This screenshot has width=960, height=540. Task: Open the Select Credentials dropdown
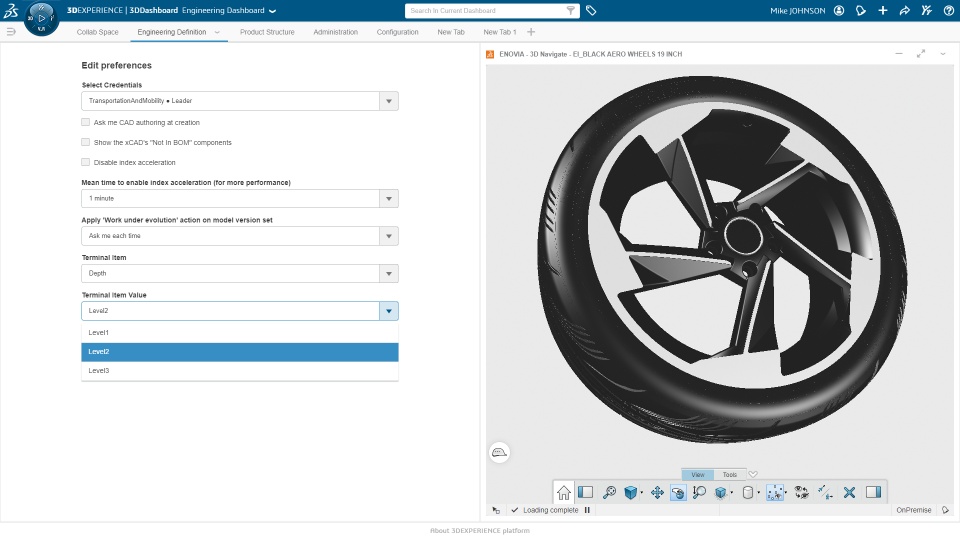(389, 101)
